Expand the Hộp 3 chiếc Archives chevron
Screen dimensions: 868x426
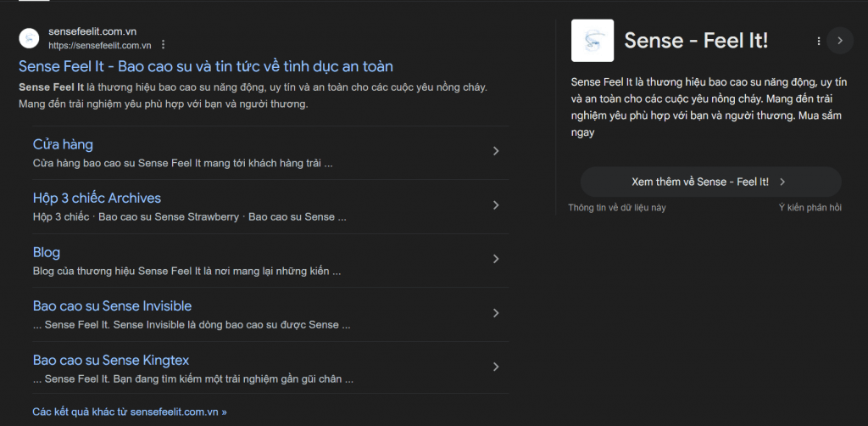(496, 205)
